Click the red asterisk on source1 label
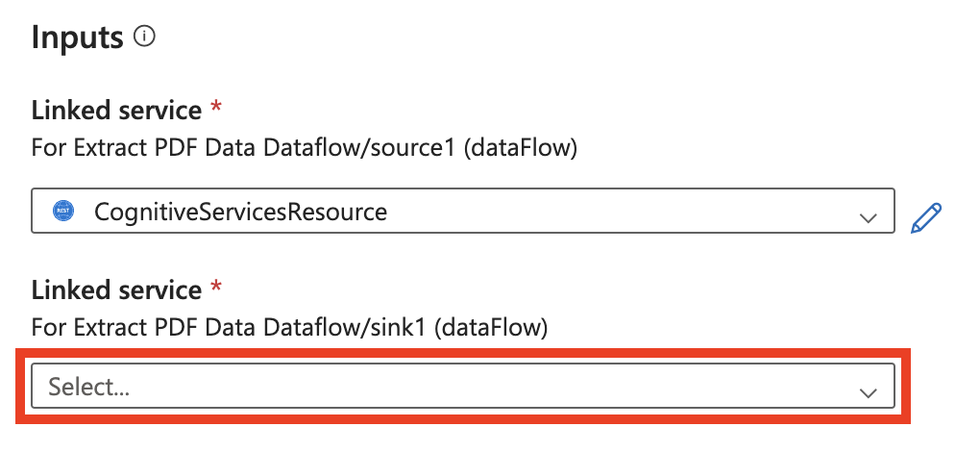Viewport: 980px width, 452px height. (x=216, y=108)
